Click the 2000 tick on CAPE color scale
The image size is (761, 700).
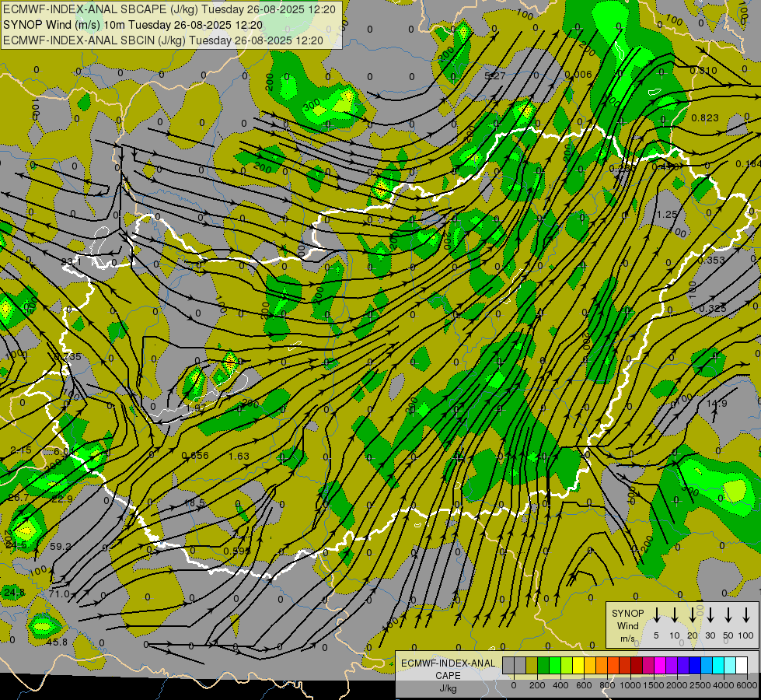tap(677, 685)
